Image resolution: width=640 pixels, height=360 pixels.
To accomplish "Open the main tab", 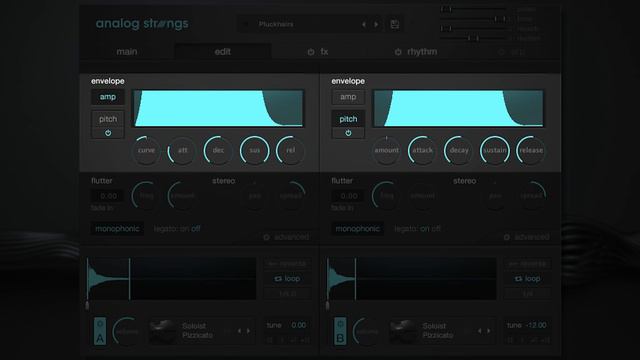I will point(127,52).
